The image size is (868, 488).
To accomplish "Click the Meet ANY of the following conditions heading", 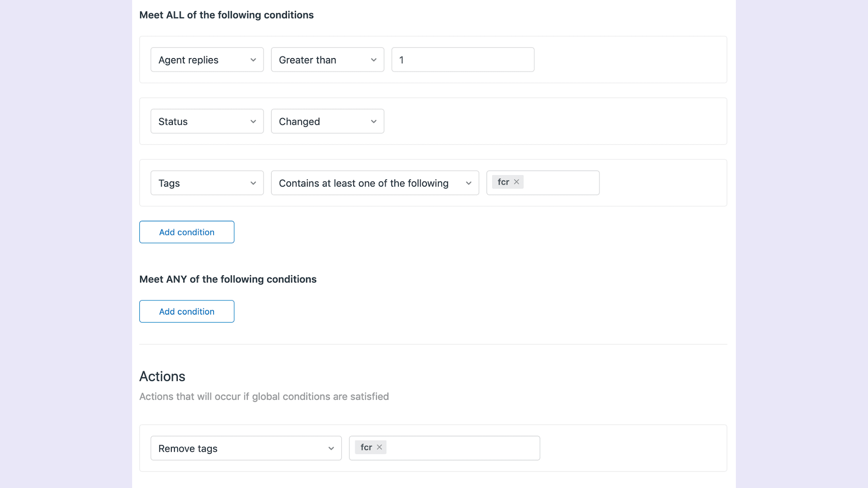I will pos(228,279).
